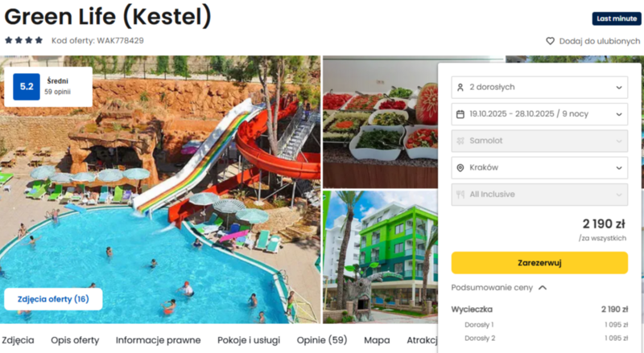This screenshot has height=353, width=644.
Task: Click the location pin icon beside Kraków
Action: click(x=460, y=168)
